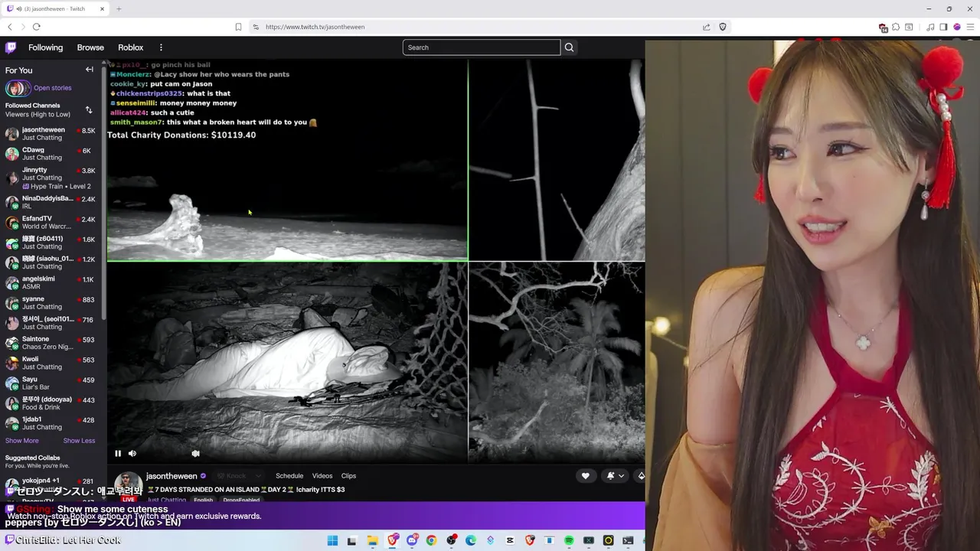Click the share icon in address bar
980x551 pixels.
pos(706,27)
